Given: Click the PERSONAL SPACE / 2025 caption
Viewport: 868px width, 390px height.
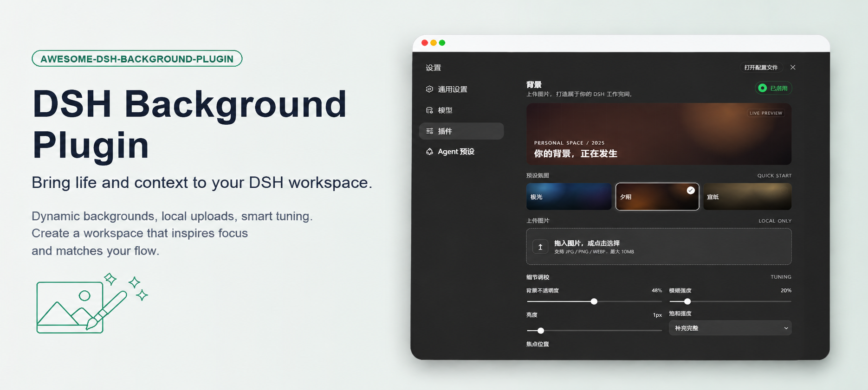Looking at the screenshot, I should coord(569,143).
